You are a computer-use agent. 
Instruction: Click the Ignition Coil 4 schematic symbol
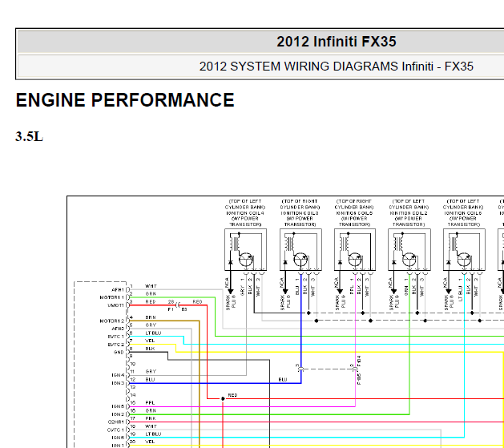pos(245,250)
